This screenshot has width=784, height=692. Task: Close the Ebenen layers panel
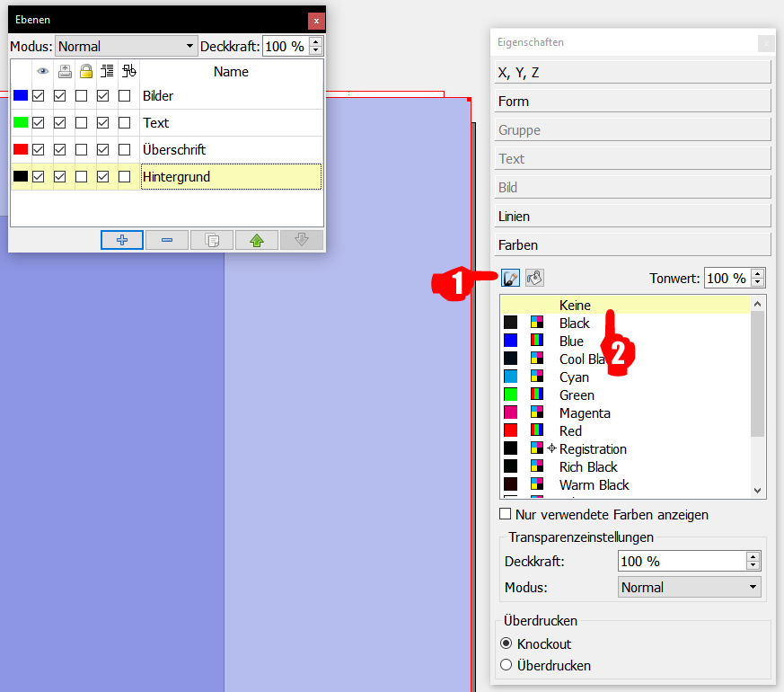315,20
